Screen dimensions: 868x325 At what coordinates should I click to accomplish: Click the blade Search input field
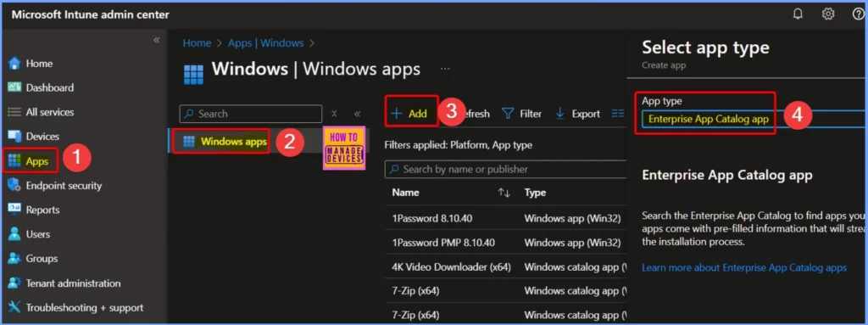[x=251, y=114]
